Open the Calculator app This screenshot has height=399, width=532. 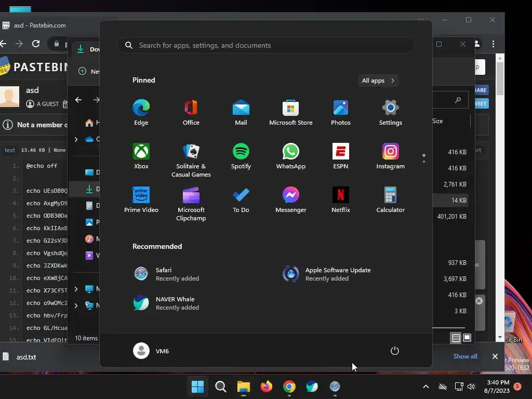[x=391, y=200]
